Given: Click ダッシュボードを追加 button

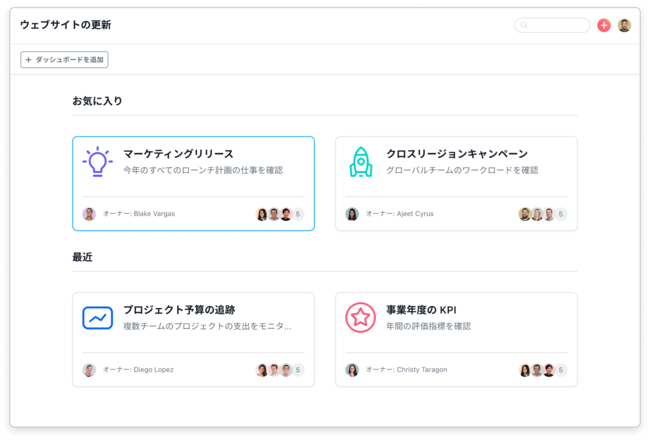Looking at the screenshot, I should [64, 60].
